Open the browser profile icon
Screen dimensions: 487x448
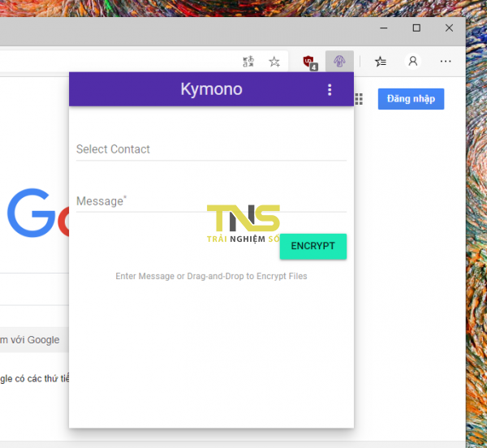pos(413,61)
